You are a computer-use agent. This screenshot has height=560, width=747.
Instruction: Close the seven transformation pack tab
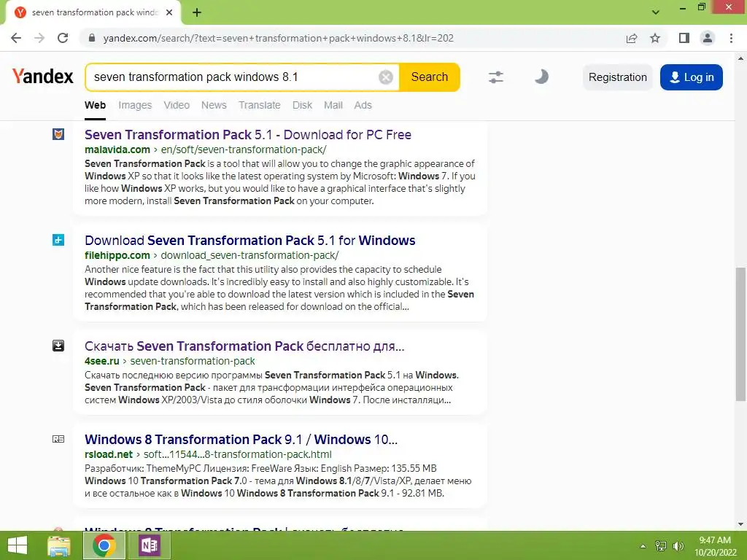point(169,12)
